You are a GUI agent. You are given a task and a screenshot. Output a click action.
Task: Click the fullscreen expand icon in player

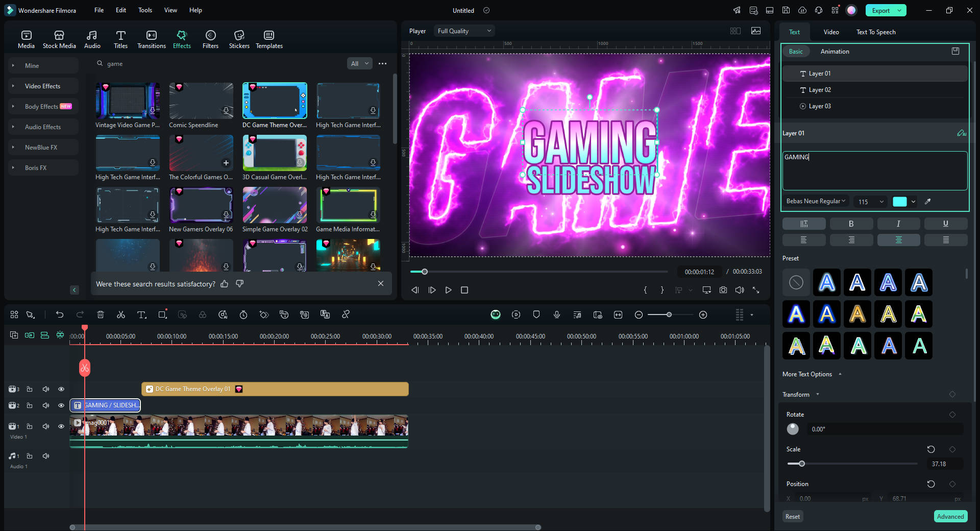(756, 290)
